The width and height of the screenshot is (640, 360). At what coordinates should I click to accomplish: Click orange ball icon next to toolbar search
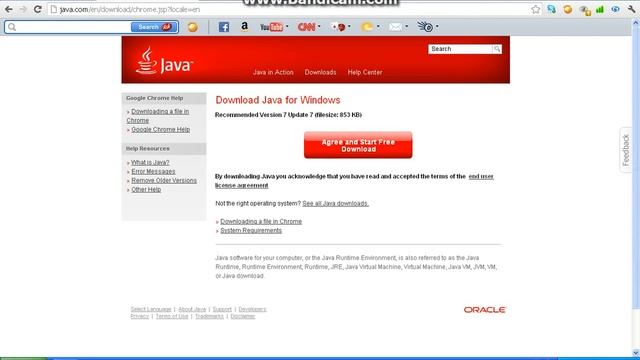point(193,27)
